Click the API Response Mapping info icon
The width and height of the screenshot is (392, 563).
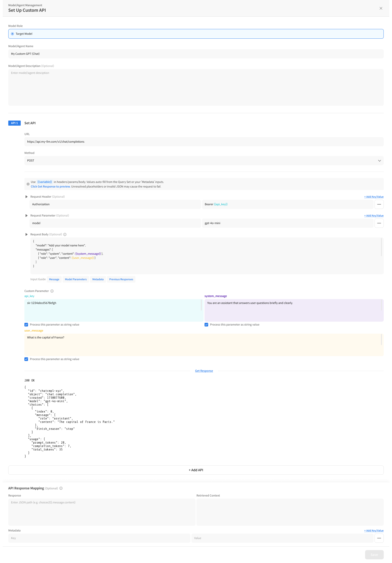(x=61, y=488)
